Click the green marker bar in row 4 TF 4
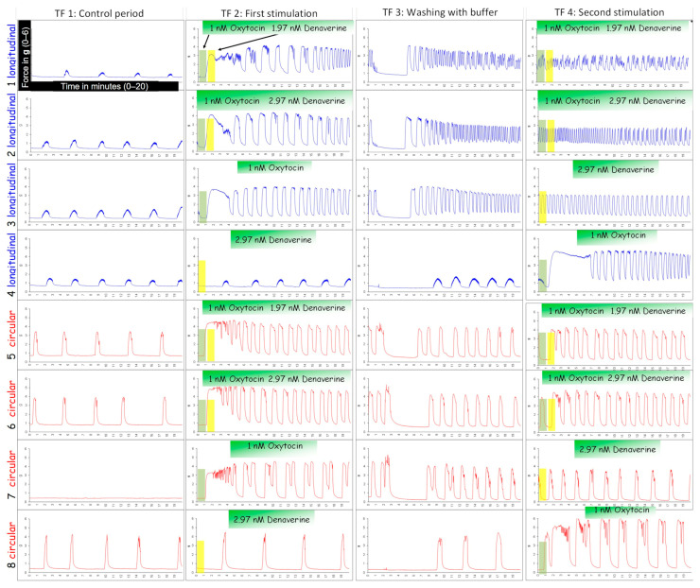The height and width of the screenshot is (588, 700). tap(542, 276)
